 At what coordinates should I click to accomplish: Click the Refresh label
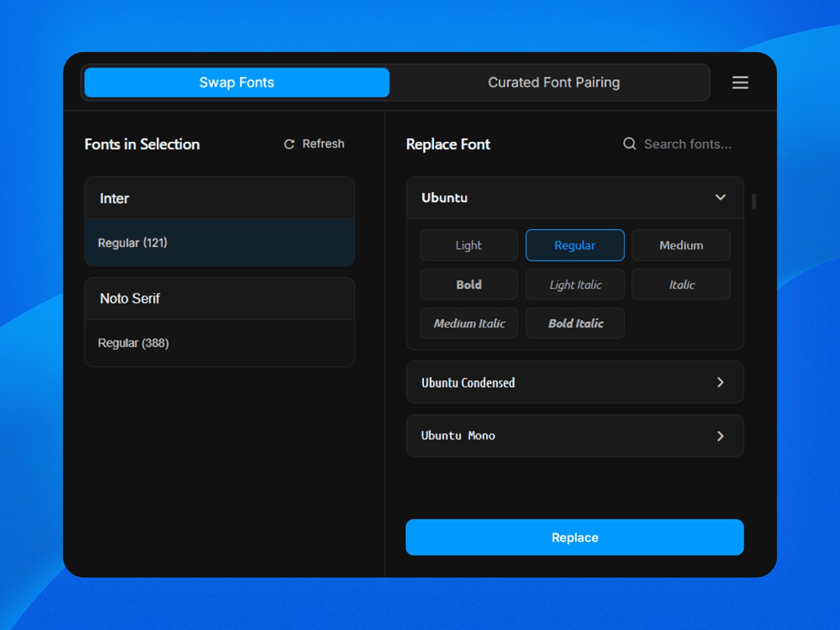[x=323, y=143]
